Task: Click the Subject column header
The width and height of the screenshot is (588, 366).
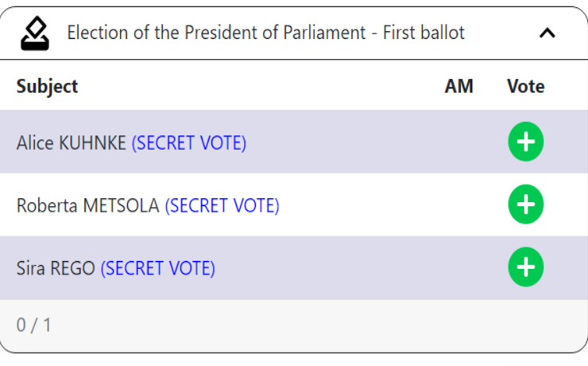Action: [x=47, y=87]
